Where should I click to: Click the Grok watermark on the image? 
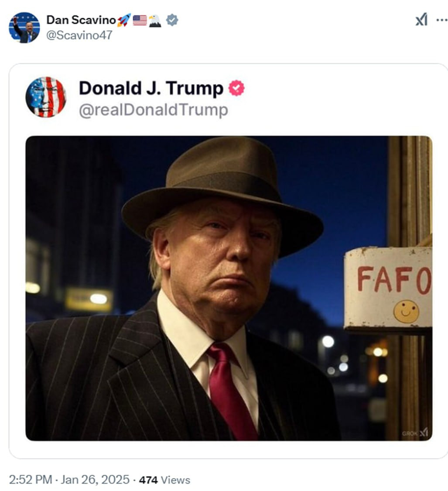tap(415, 433)
